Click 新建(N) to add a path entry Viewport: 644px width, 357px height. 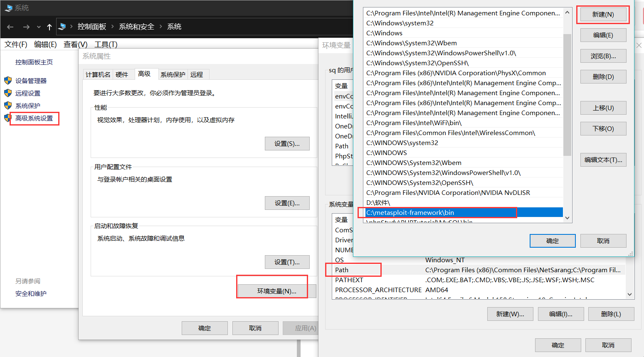coord(603,14)
